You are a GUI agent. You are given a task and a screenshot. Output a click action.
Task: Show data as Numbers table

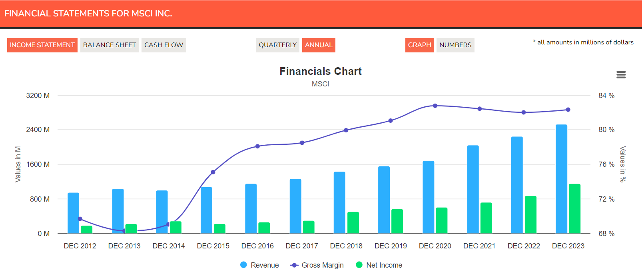coord(455,45)
